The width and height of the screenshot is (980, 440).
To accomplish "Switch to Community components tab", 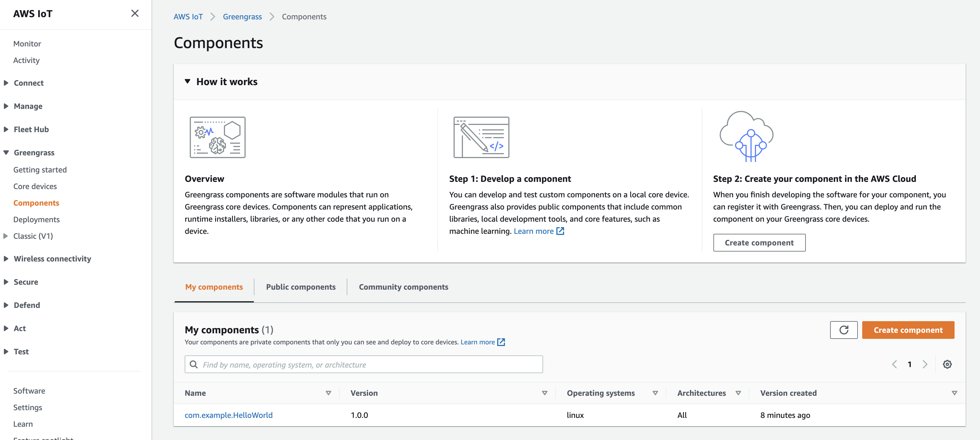I will pos(403,287).
